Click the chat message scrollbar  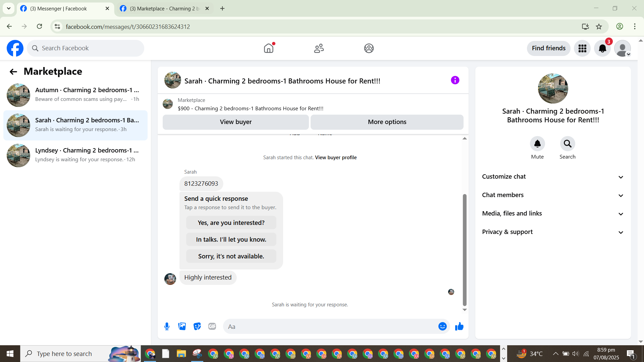coord(465,250)
